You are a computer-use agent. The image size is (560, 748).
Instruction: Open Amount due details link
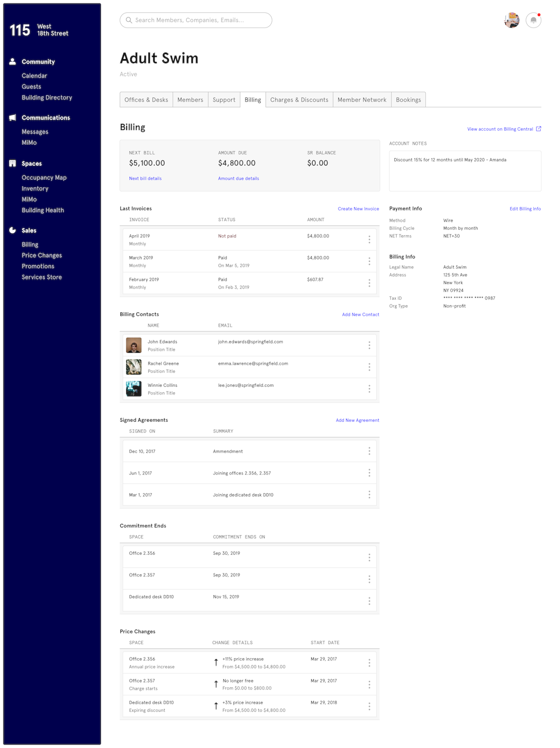tap(239, 179)
